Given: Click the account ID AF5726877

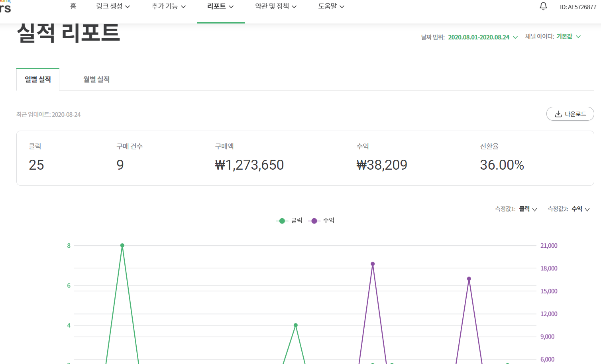Looking at the screenshot, I should [x=578, y=7].
